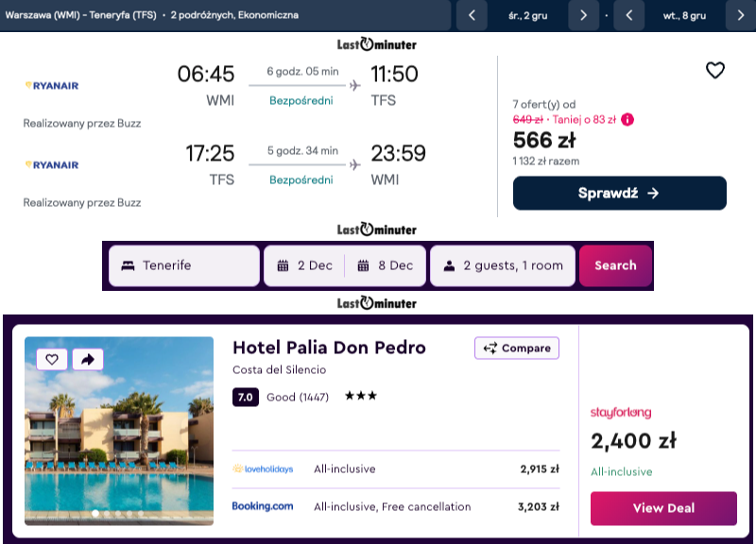
Task: Open loveholidays All-inclusive offer
Action: pyautogui.click(x=396, y=468)
